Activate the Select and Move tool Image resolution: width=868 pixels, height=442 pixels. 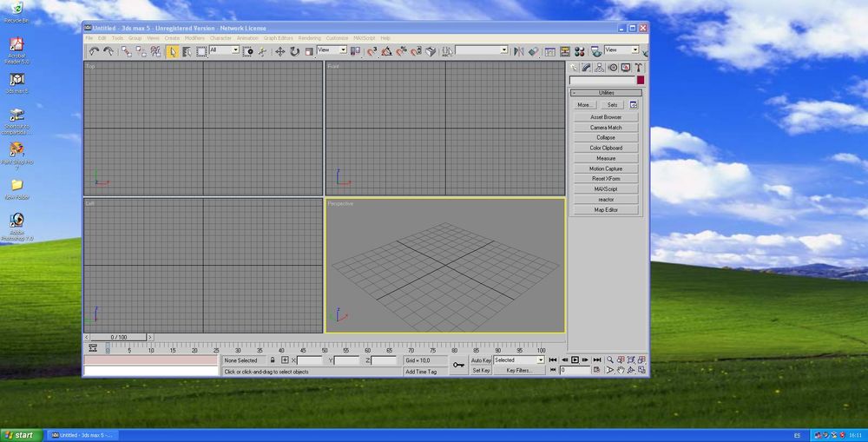point(279,51)
